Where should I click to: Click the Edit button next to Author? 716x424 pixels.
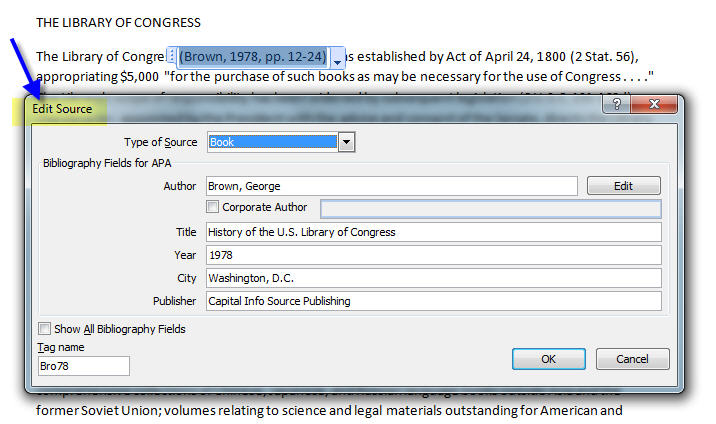(623, 186)
